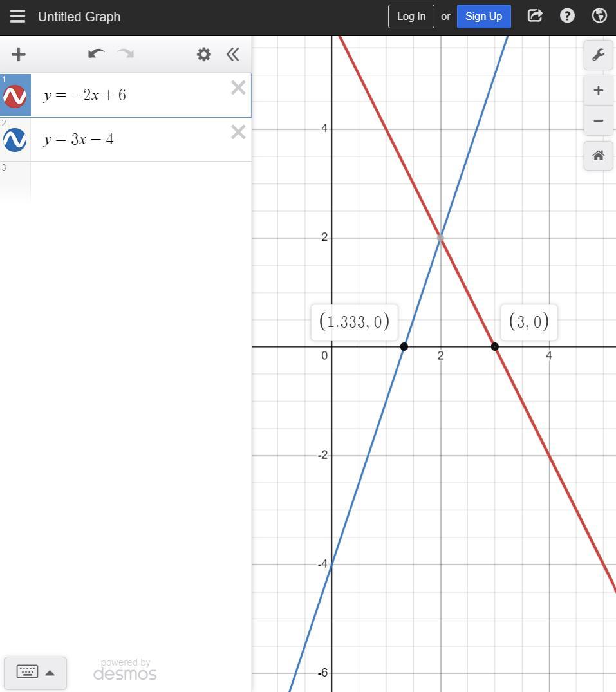Delete expression y = 3x - 4
This screenshot has height=692, width=616.
pyautogui.click(x=238, y=132)
